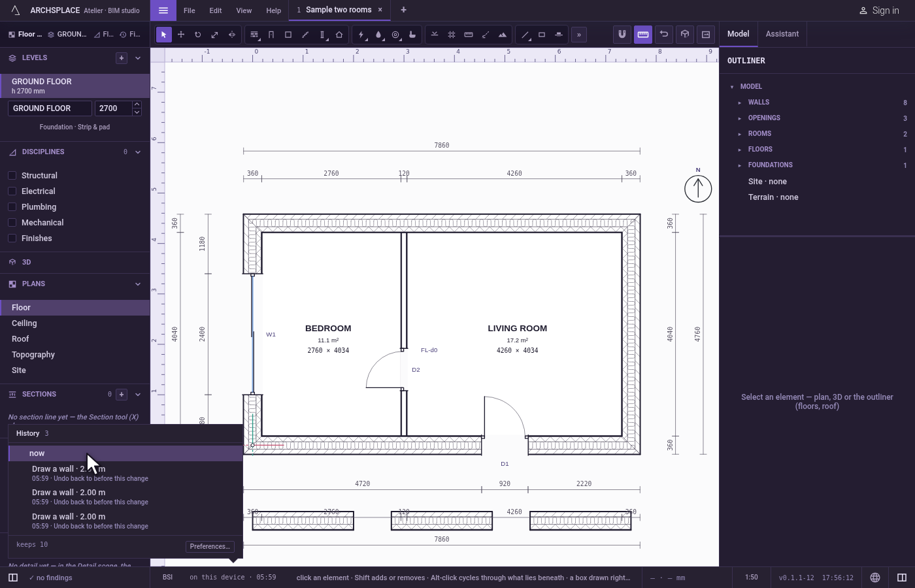Click the Preferences... button in History
The image size is (915, 588).
pyautogui.click(x=210, y=547)
